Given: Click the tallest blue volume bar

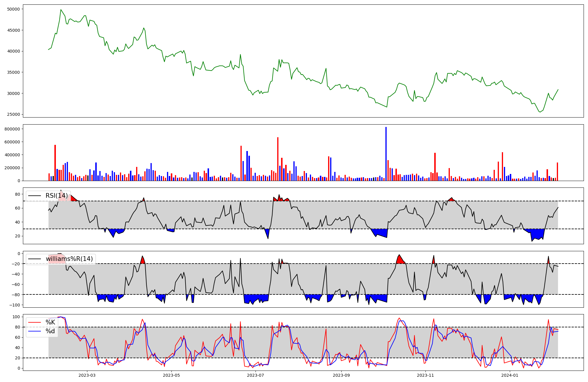Looking at the screenshot, I should pos(386,154).
